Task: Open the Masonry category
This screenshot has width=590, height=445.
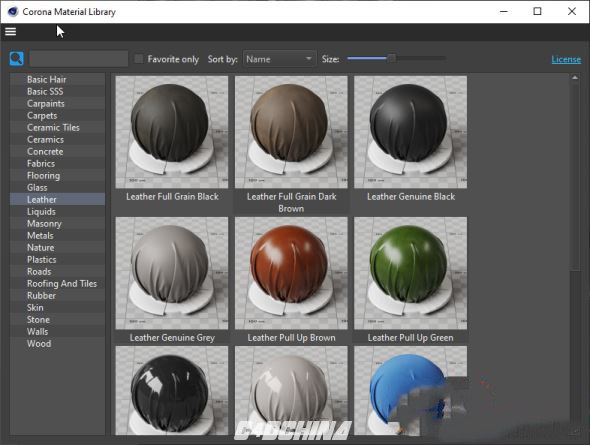Action: 58,223
